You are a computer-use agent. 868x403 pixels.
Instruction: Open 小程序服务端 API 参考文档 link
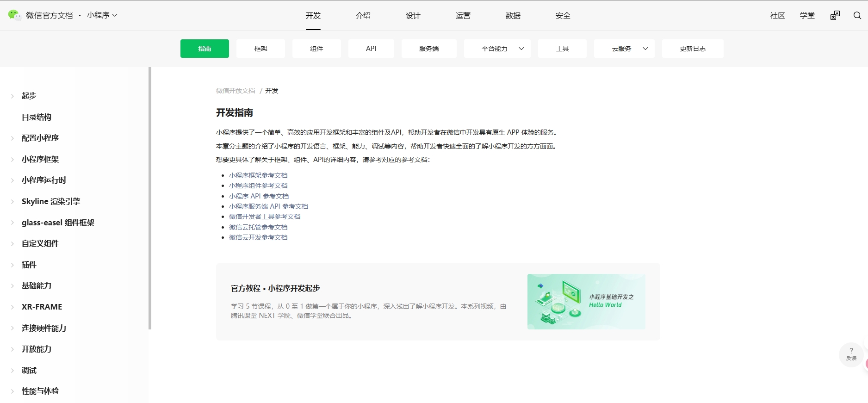268,206
